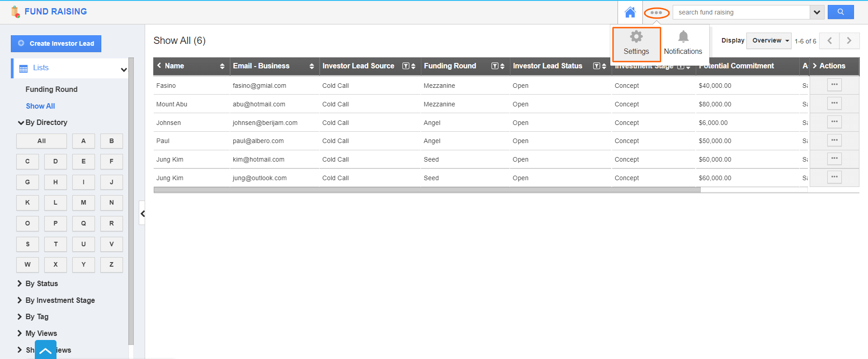Click the blue search magnifier button
The height and width of the screenshot is (359, 868).
(x=840, y=12)
